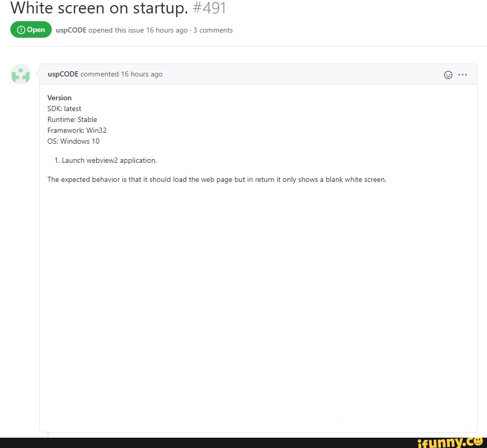Click the '3 comments' text in header
Image resolution: width=487 pixels, height=448 pixels.
(x=213, y=30)
